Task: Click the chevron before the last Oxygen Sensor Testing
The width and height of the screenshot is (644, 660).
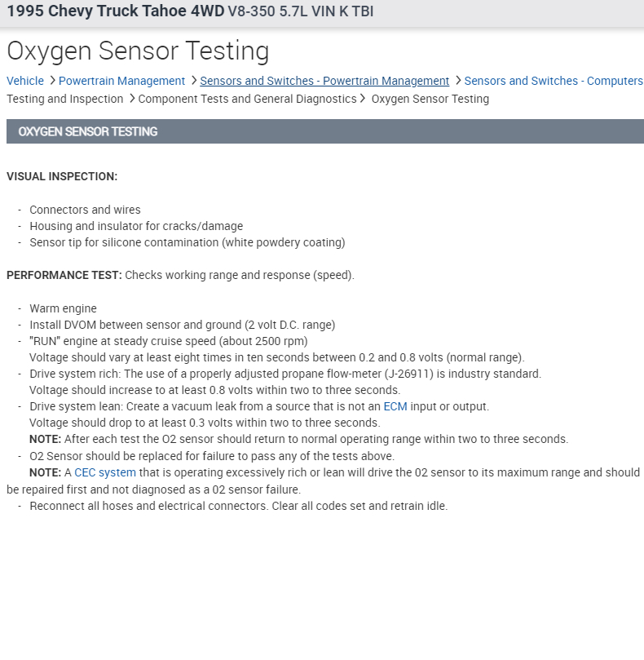Action: click(364, 99)
